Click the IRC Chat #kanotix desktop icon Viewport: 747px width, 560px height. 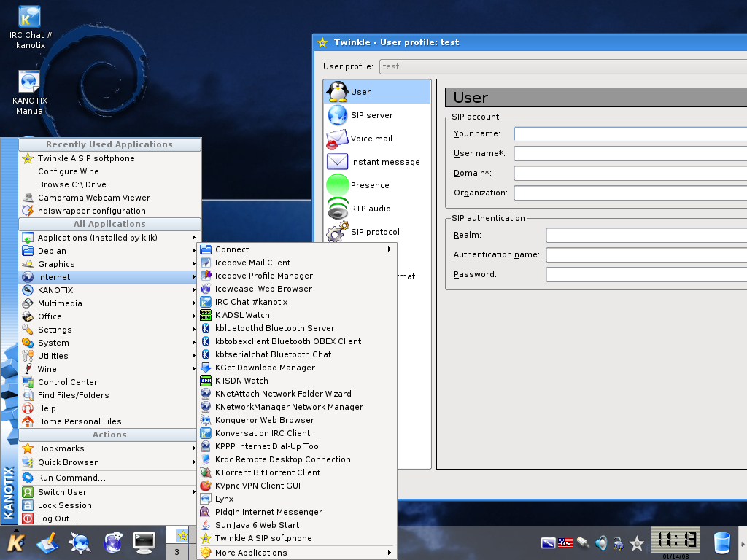(30, 27)
